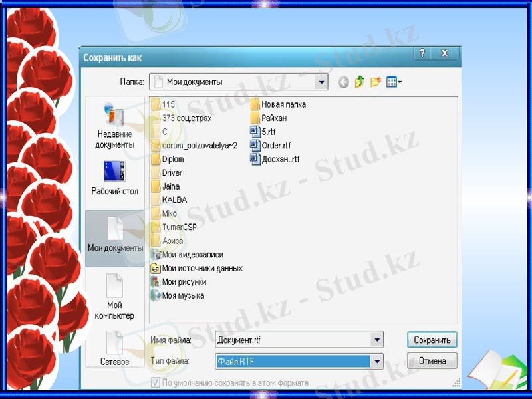532x399 pixels.
Task: Go up one folder level
Action: [360, 82]
